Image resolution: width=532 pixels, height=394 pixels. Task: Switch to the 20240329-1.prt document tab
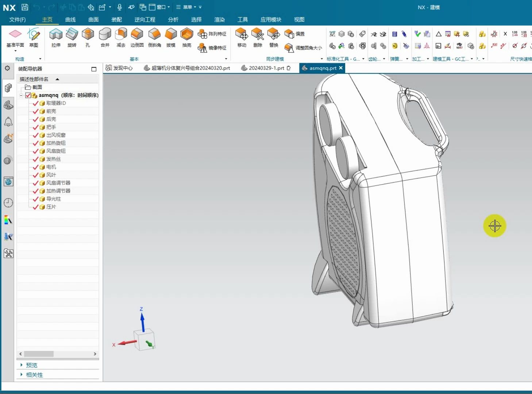(x=266, y=68)
